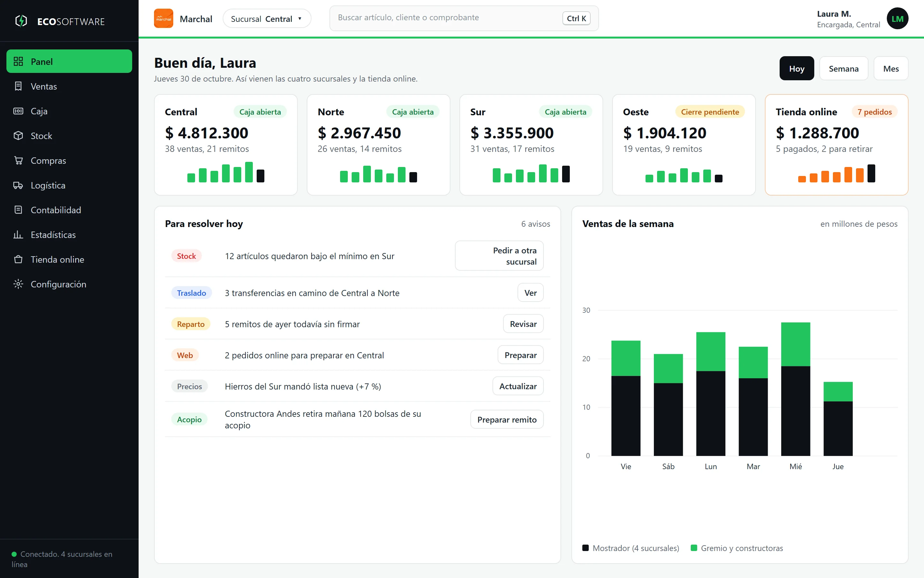Click the Mié bar in weekly chart
The image size is (924, 578).
coord(795,389)
